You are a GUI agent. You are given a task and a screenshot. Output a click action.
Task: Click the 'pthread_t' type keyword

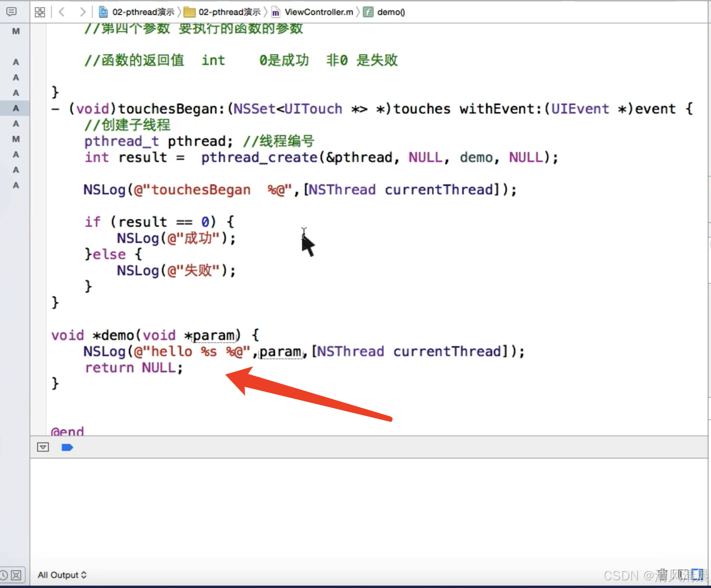pyautogui.click(x=121, y=142)
